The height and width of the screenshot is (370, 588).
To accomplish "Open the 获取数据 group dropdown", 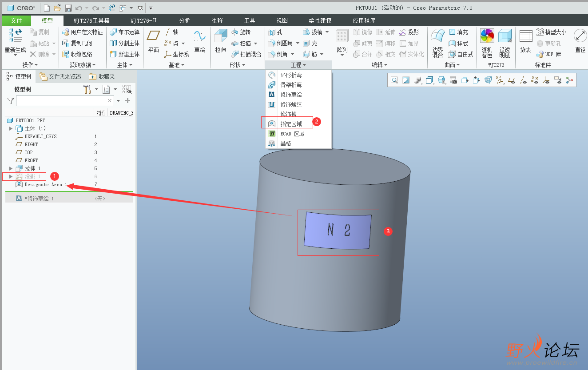I will pyautogui.click(x=82, y=65).
